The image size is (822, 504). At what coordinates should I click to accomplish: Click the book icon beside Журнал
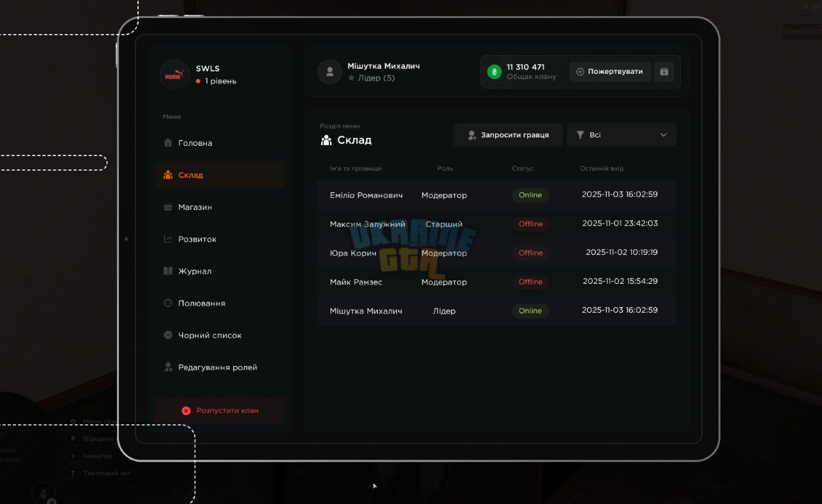coord(168,271)
